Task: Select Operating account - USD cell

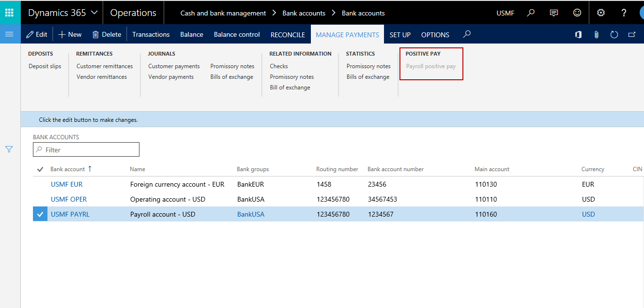Action: point(168,199)
